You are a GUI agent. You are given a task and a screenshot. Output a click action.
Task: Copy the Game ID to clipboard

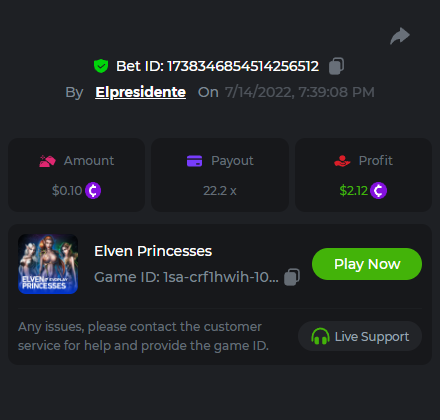[292, 277]
